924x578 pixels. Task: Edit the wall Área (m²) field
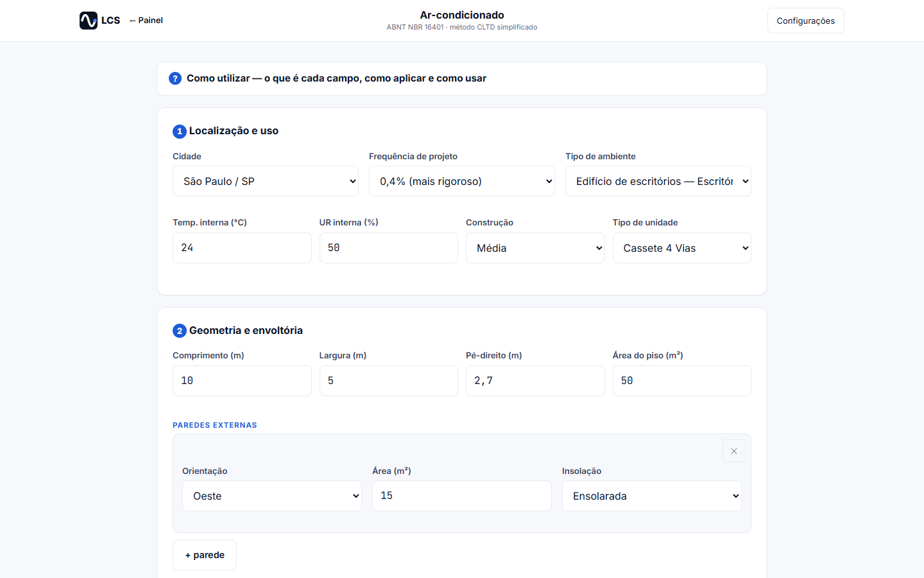pos(462,496)
